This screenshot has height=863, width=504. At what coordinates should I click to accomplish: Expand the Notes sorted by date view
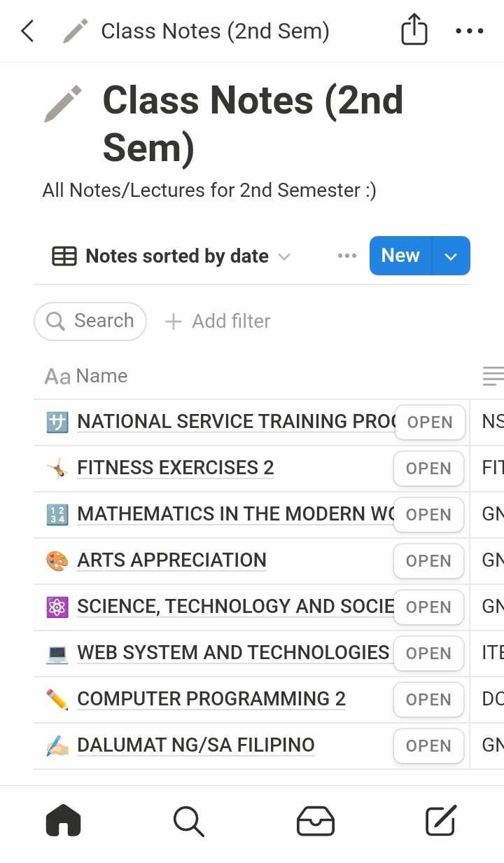click(x=171, y=256)
